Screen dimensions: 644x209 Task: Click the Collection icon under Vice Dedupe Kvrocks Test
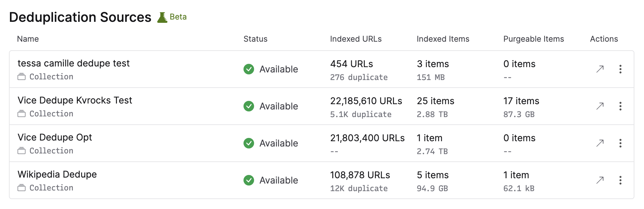22,113
